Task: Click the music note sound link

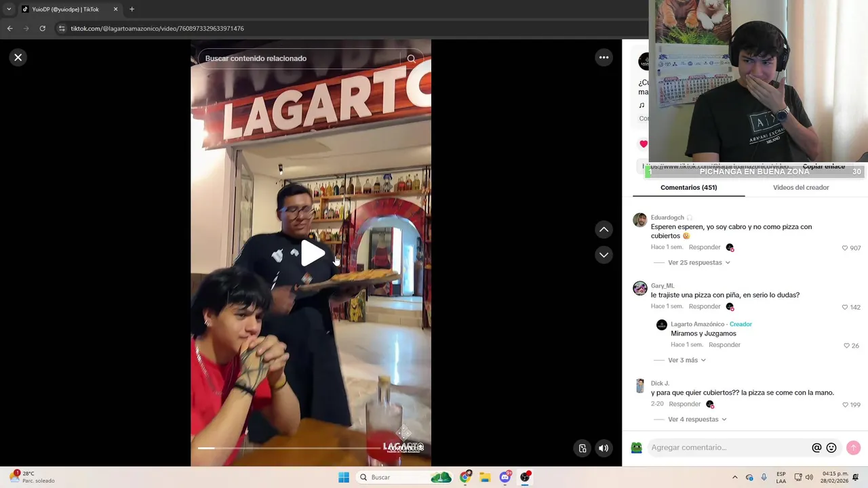Action: pyautogui.click(x=642, y=105)
